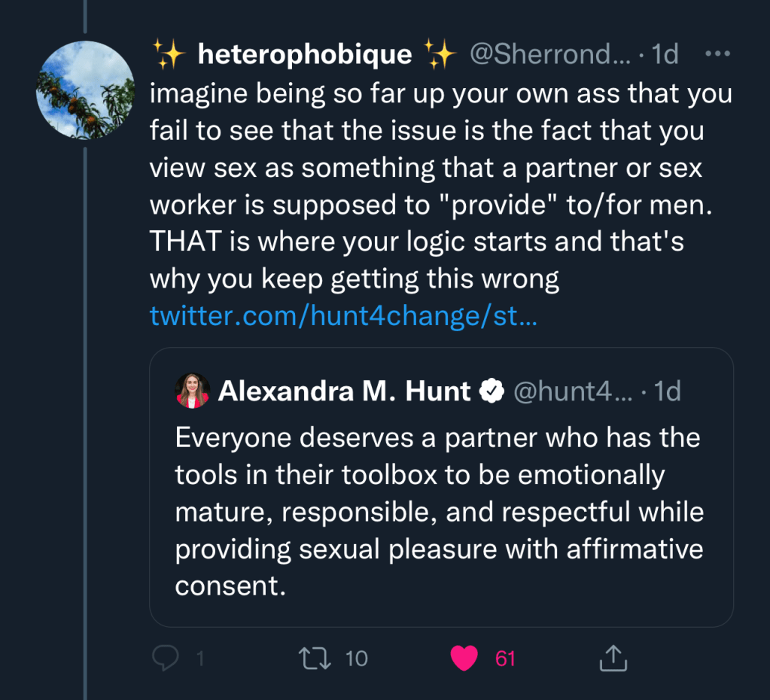This screenshot has height=700, width=770.
Task: Click the verified badge beside Alexandra M. Hunt
Action: point(492,391)
